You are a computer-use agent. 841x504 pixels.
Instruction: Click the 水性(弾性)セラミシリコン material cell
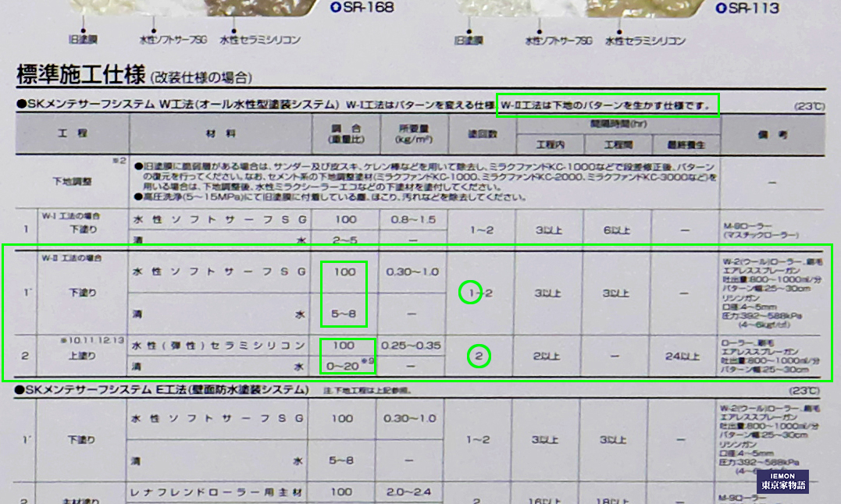219,345
